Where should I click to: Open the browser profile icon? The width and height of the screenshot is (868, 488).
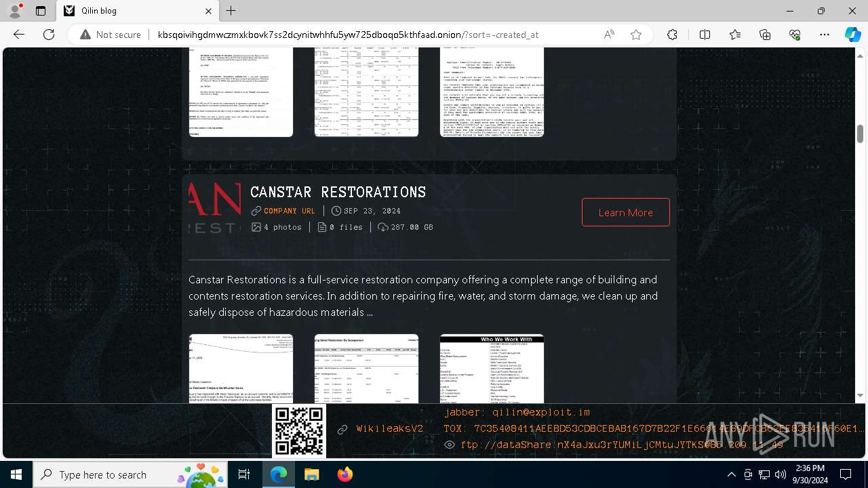point(15,11)
